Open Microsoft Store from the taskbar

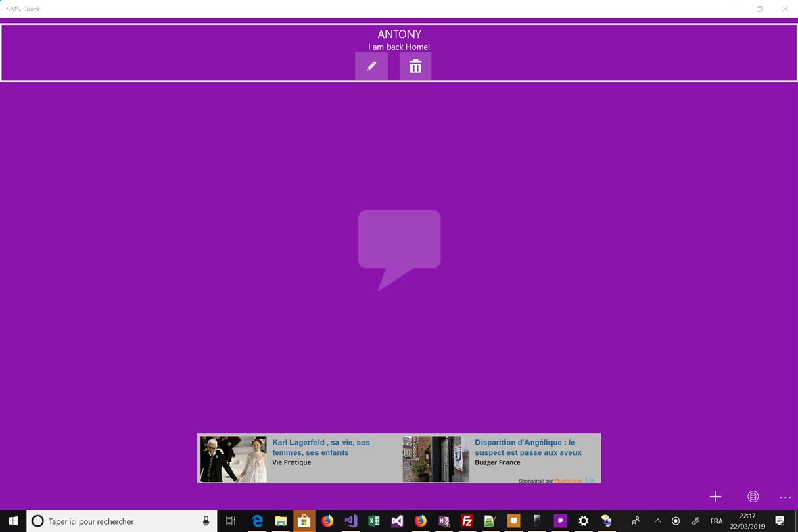(304, 521)
